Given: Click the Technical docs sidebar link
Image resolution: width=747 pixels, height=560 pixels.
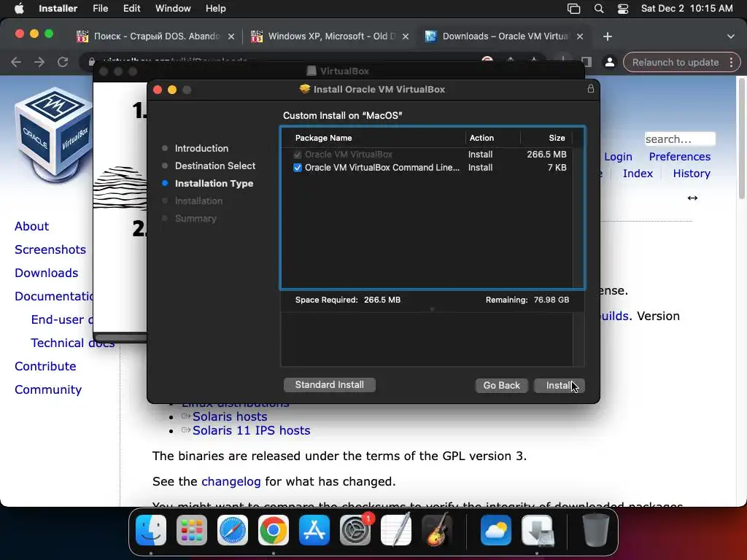Looking at the screenshot, I should (x=72, y=343).
